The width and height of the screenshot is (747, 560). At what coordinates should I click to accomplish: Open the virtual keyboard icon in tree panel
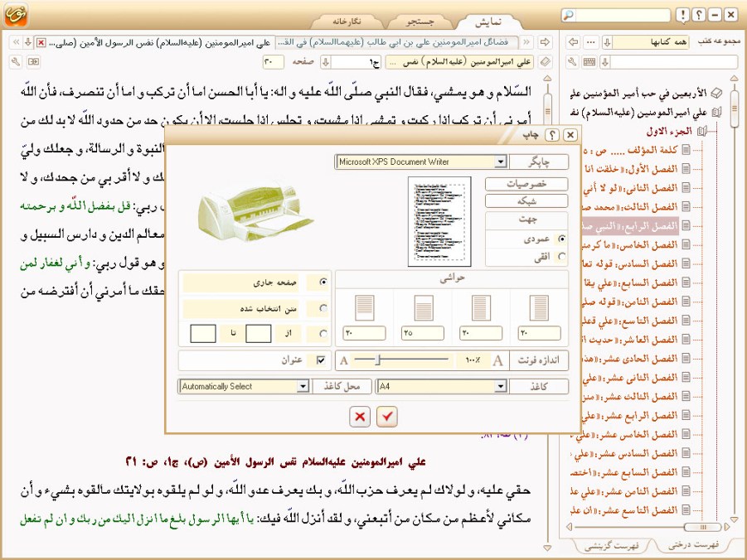point(589,62)
